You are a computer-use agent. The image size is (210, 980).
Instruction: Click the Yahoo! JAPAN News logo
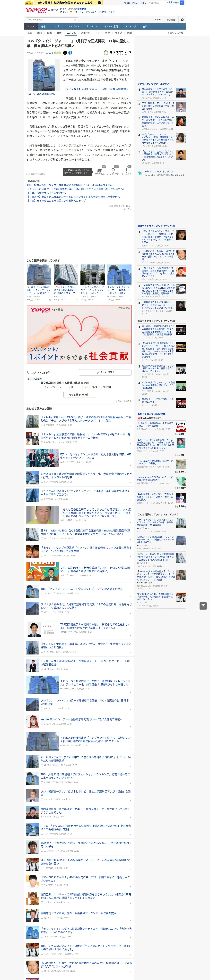pos(42,10)
